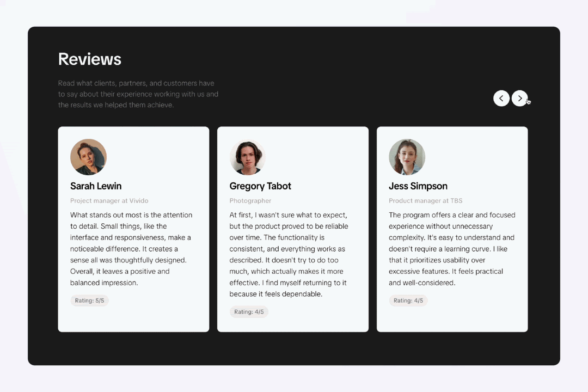The image size is (588, 392).
Task: Click Jess Simpson's avatar photo
Action: (x=407, y=157)
